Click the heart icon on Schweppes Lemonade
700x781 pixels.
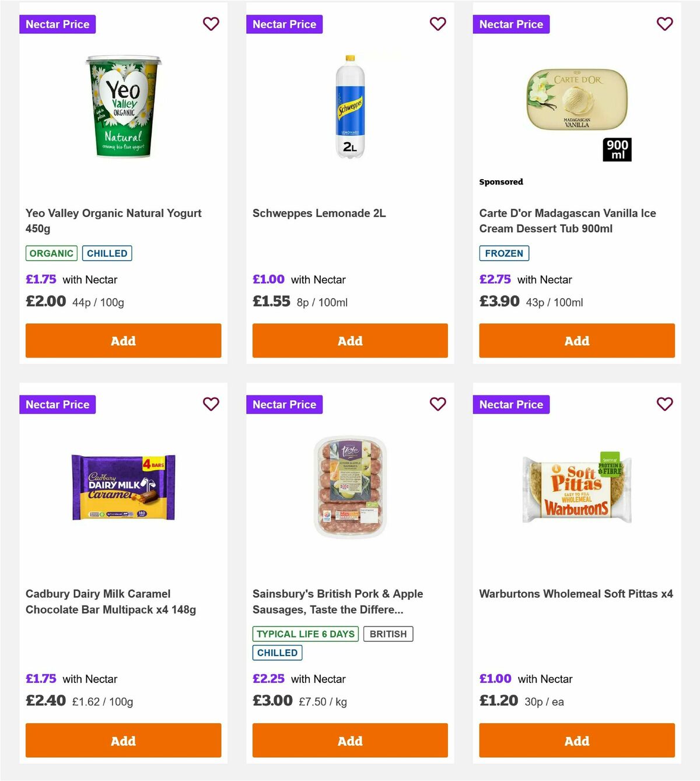coord(437,24)
